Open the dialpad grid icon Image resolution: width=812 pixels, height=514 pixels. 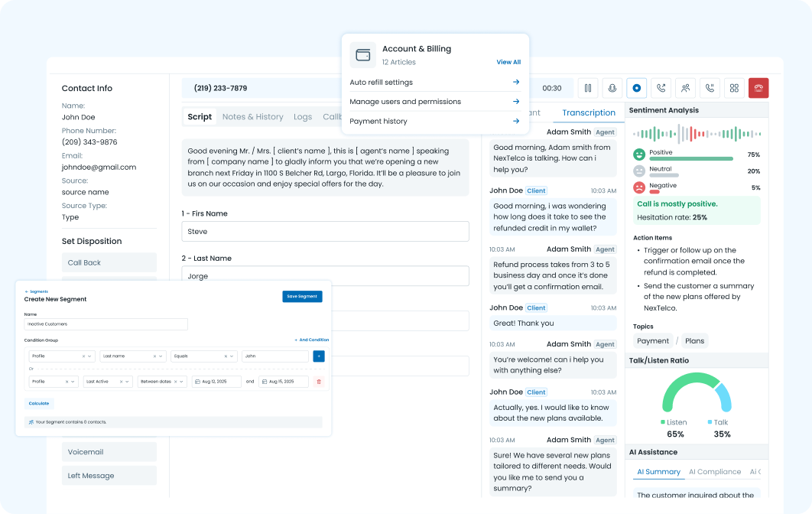pos(734,88)
